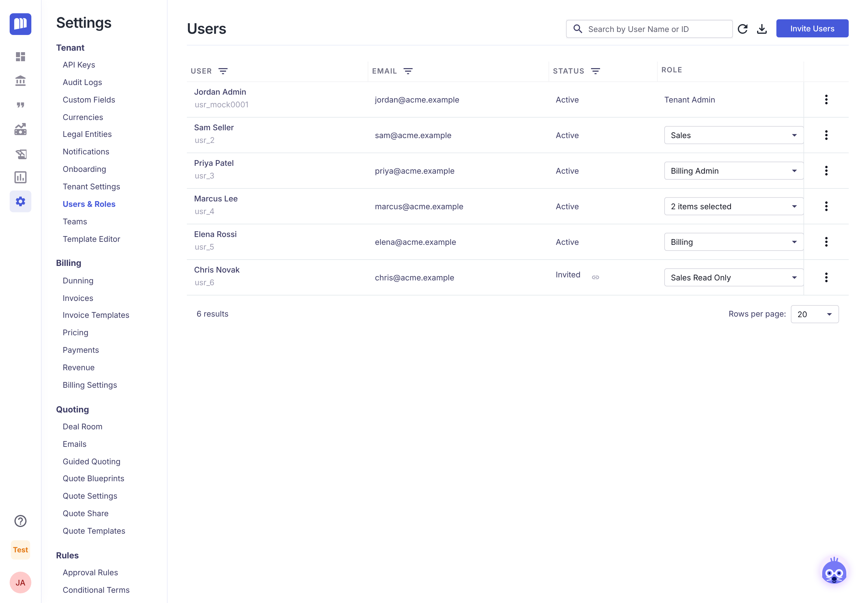Viewport: 868px width, 603px height.
Task: Open the invoice receipt icon in sidebar
Action: click(20, 153)
